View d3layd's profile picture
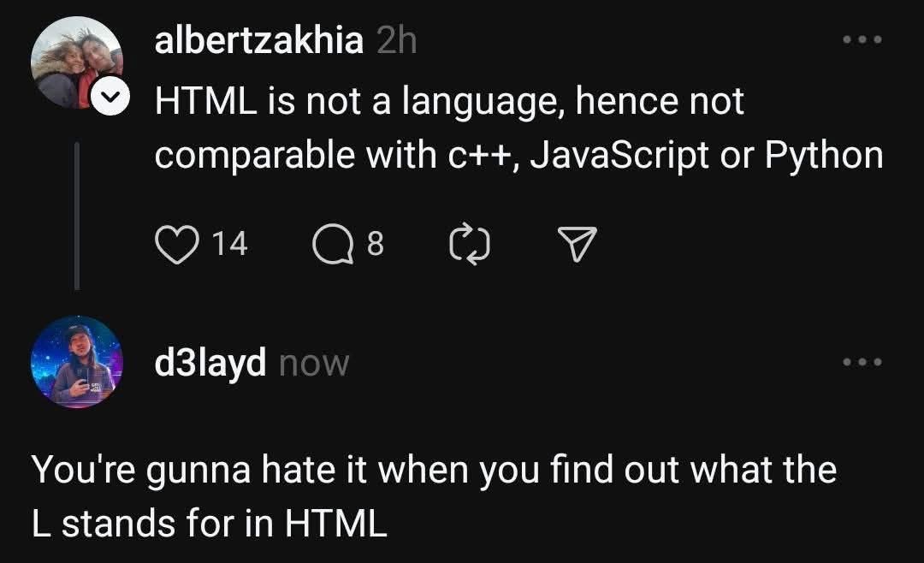Image resolution: width=924 pixels, height=563 pixels. 77,360
